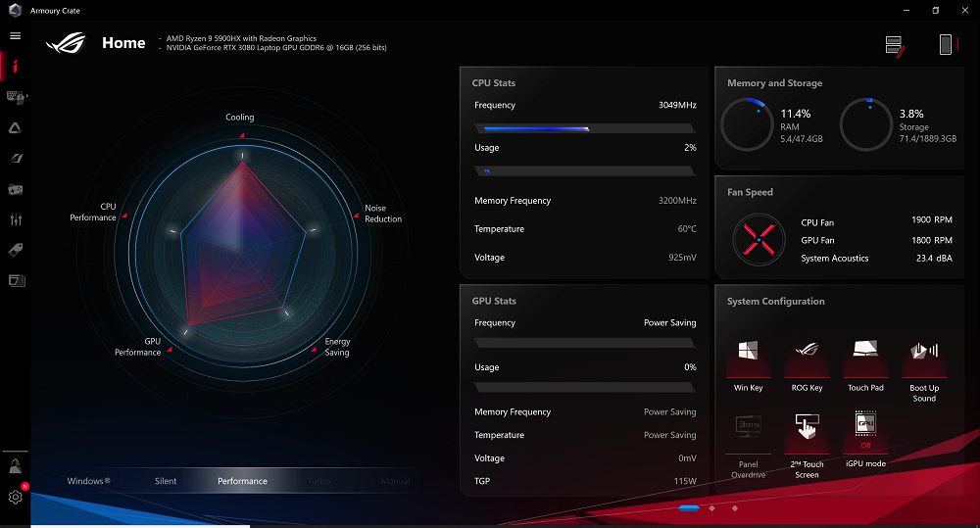Viewport: 980px width, 528px height.
Task: Click the RAM usage ring gauge
Action: (747, 124)
